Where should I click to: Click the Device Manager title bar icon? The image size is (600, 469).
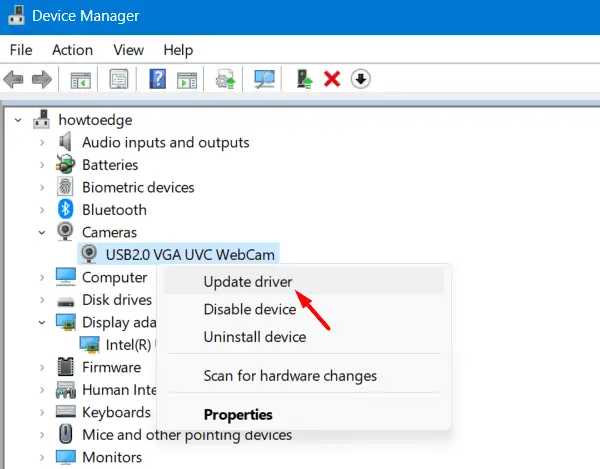(16, 15)
